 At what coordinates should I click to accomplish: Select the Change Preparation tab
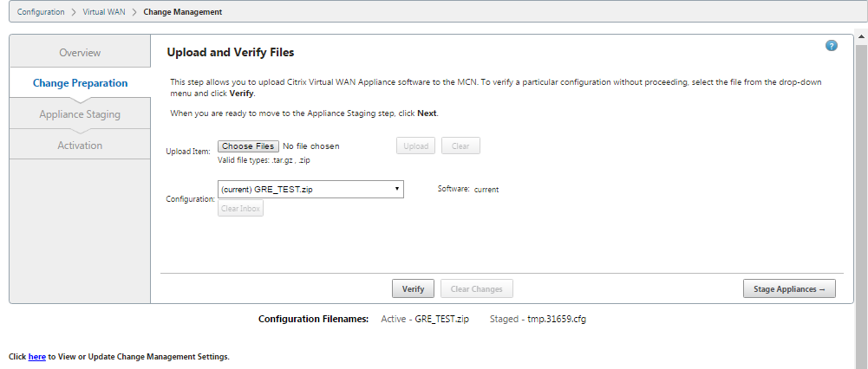[80, 83]
